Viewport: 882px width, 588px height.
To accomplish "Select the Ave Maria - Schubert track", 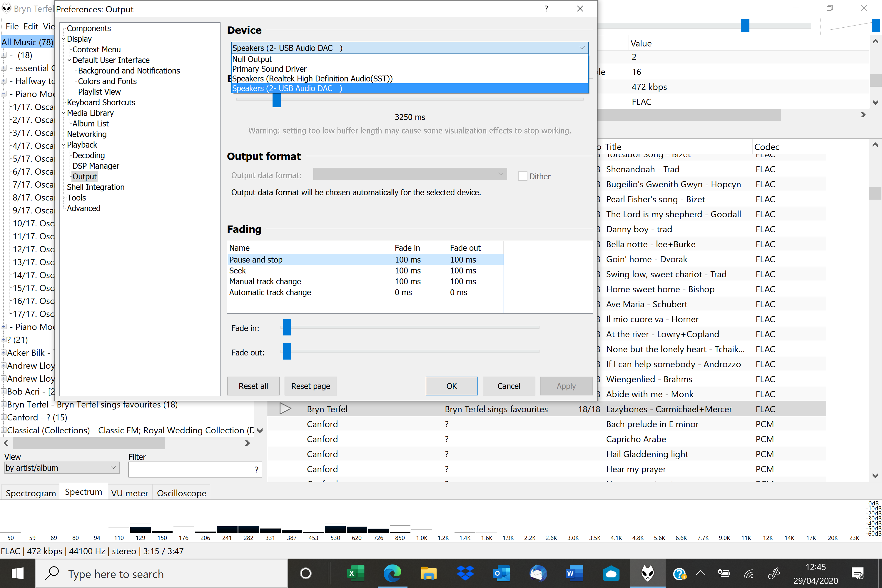I will (647, 304).
